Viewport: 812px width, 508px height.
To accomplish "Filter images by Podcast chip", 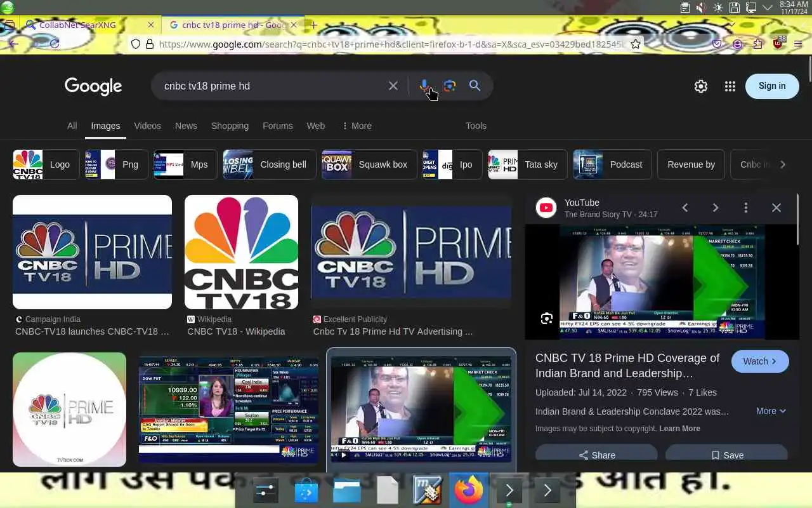I will pyautogui.click(x=612, y=164).
